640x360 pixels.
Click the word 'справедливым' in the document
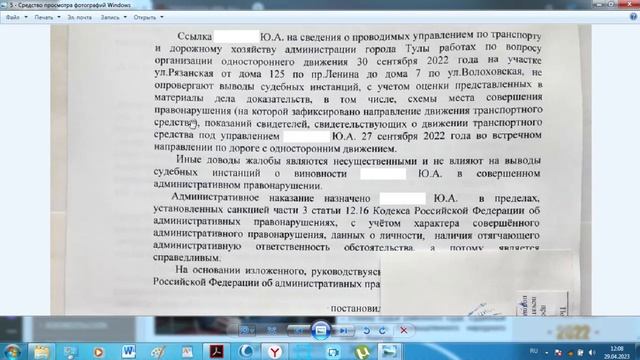pos(187,258)
